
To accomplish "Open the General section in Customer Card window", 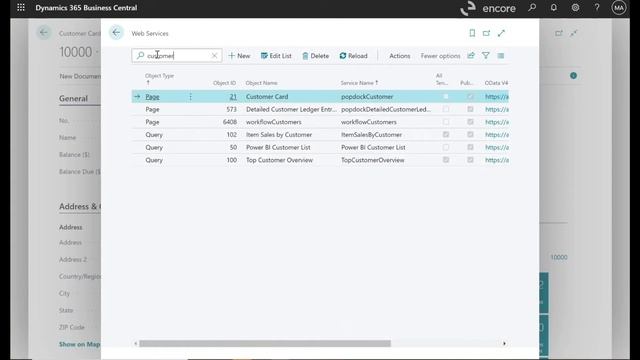I will 73,98.
